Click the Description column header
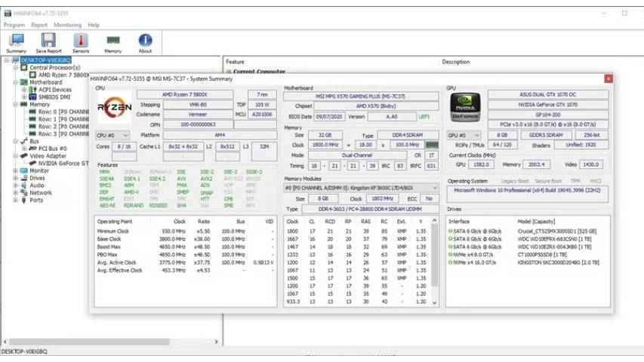The height and width of the screenshot is (362, 644). (x=456, y=62)
